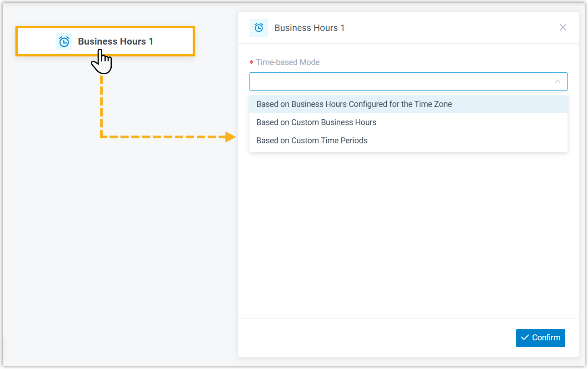Collapse the Time-based Mode dropdown using the chevron
This screenshot has height=369, width=588.
pos(558,81)
